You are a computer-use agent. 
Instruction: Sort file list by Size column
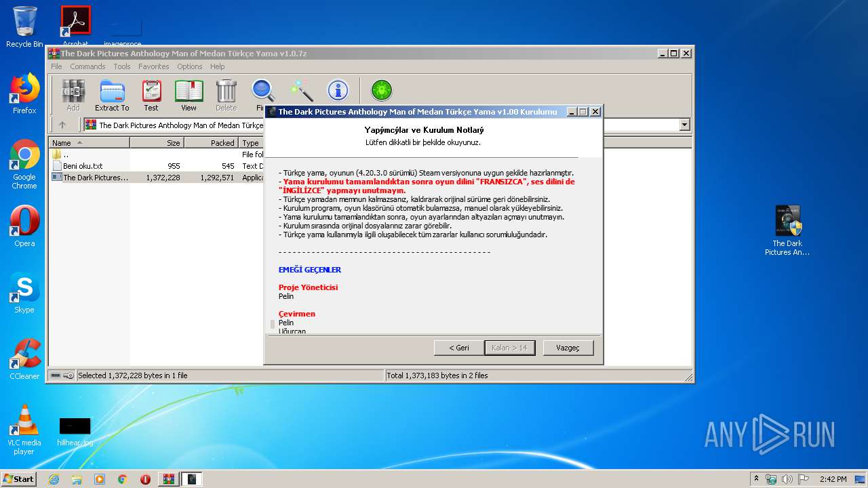157,142
